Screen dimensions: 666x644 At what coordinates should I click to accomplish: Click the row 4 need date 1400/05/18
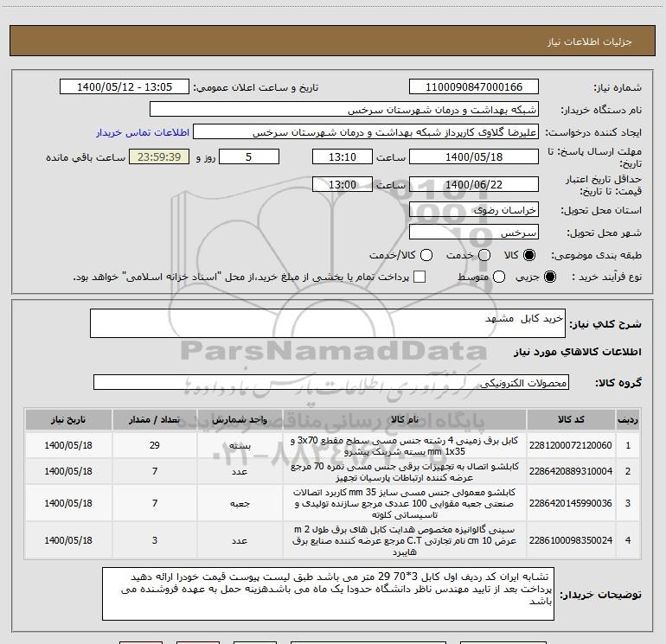(68, 540)
